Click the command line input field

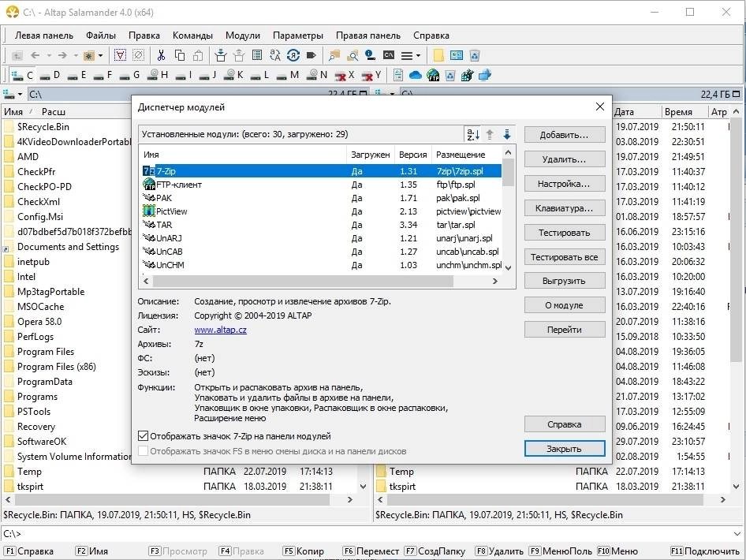[x=376, y=534]
